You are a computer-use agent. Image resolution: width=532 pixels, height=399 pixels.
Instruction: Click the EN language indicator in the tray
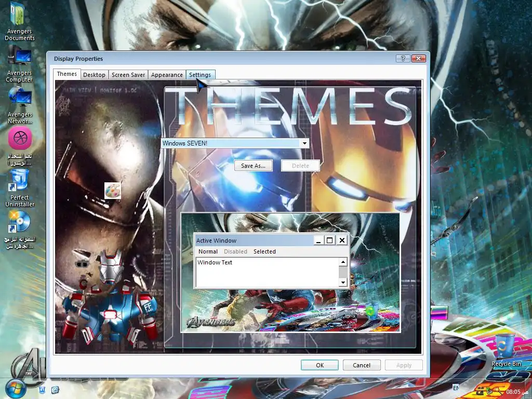pyautogui.click(x=456, y=388)
